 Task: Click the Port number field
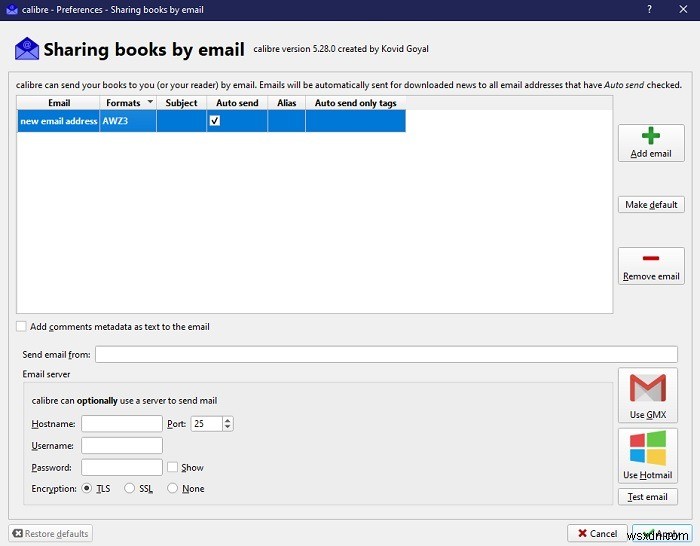[207, 423]
